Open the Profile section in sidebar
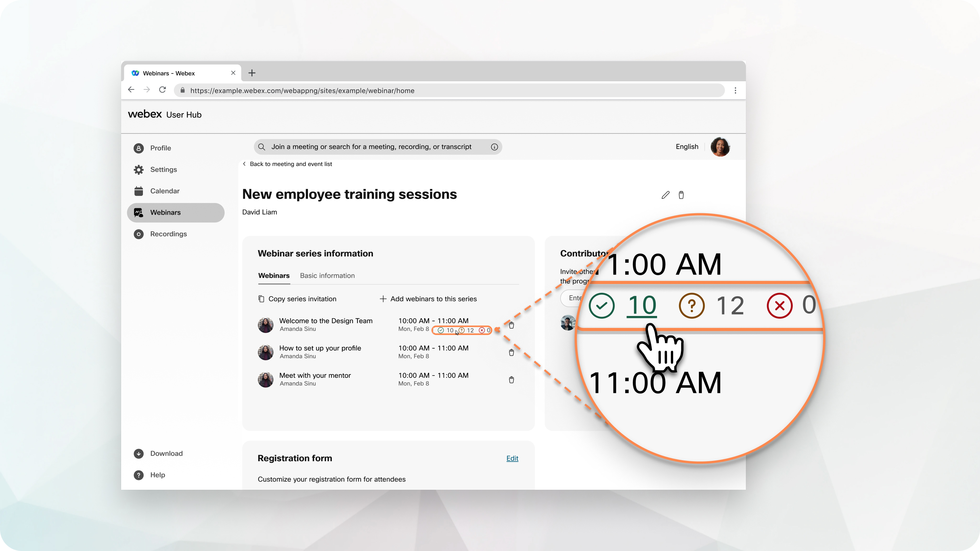This screenshot has width=980, height=551. tap(160, 147)
